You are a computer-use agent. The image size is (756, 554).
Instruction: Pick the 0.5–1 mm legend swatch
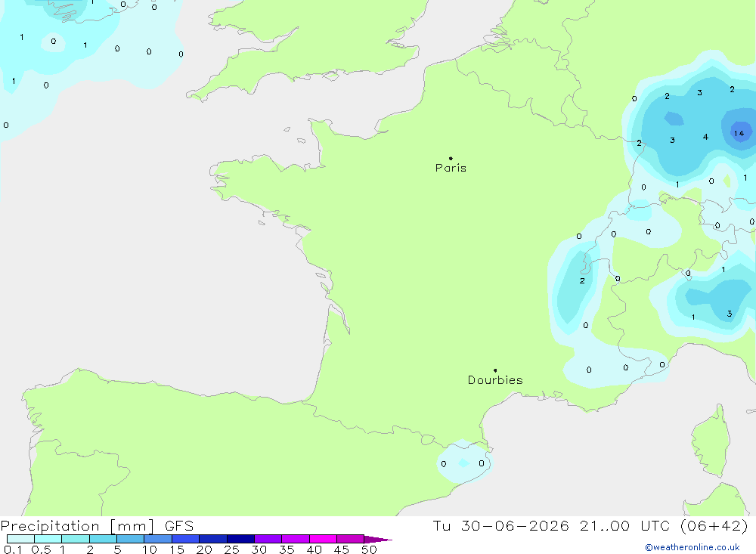coord(48,539)
